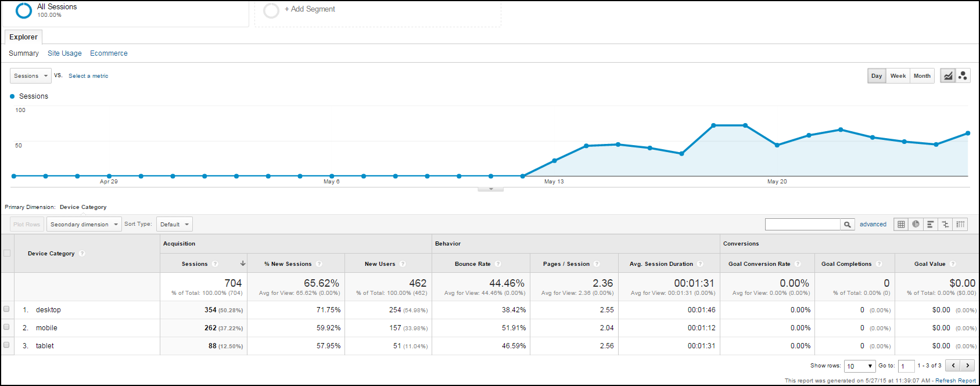Select the Pivot table view icon
980x386 pixels.
coord(961,225)
